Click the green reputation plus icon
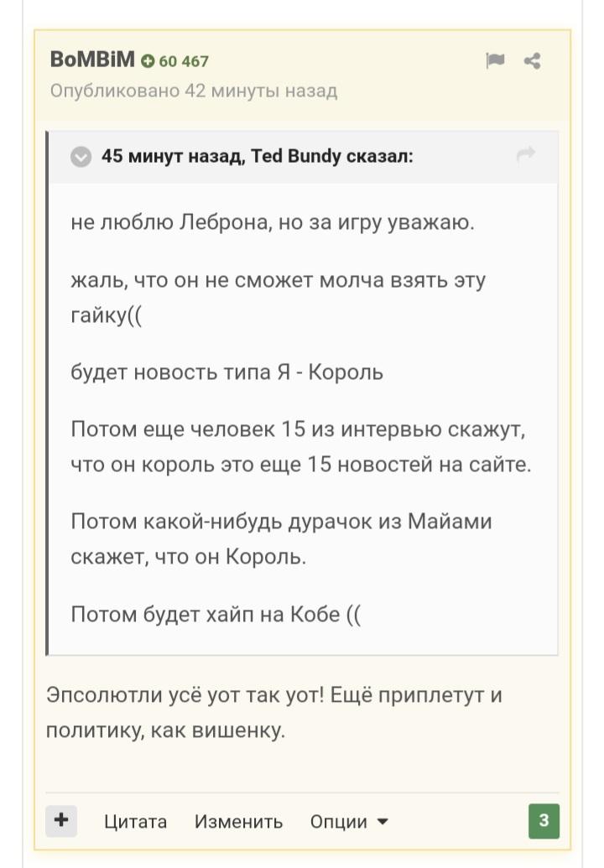 tap(148, 61)
